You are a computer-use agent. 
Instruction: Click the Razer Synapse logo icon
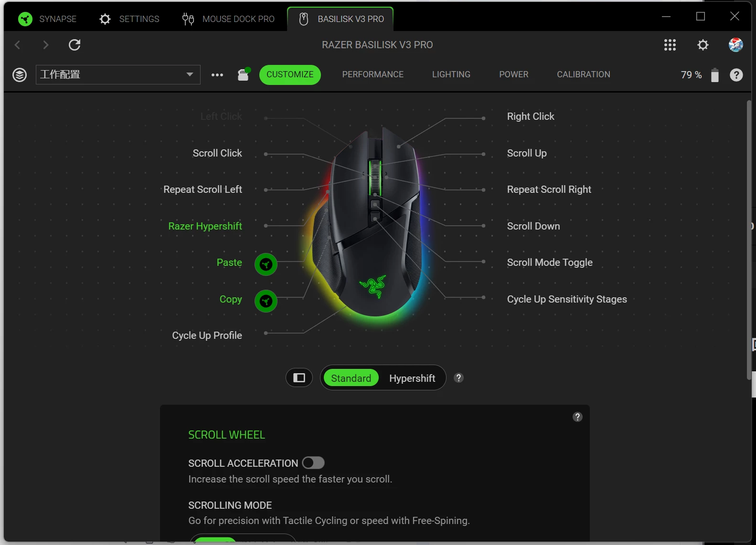[25, 19]
